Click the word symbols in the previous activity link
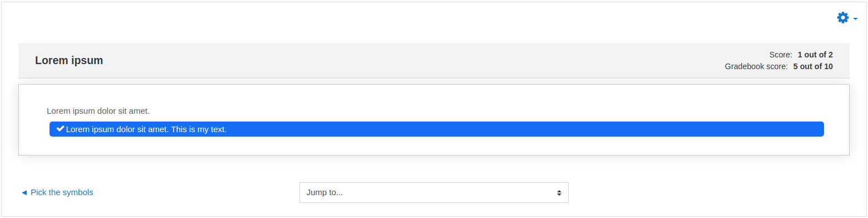The image size is (868, 218). pyautogui.click(x=78, y=192)
